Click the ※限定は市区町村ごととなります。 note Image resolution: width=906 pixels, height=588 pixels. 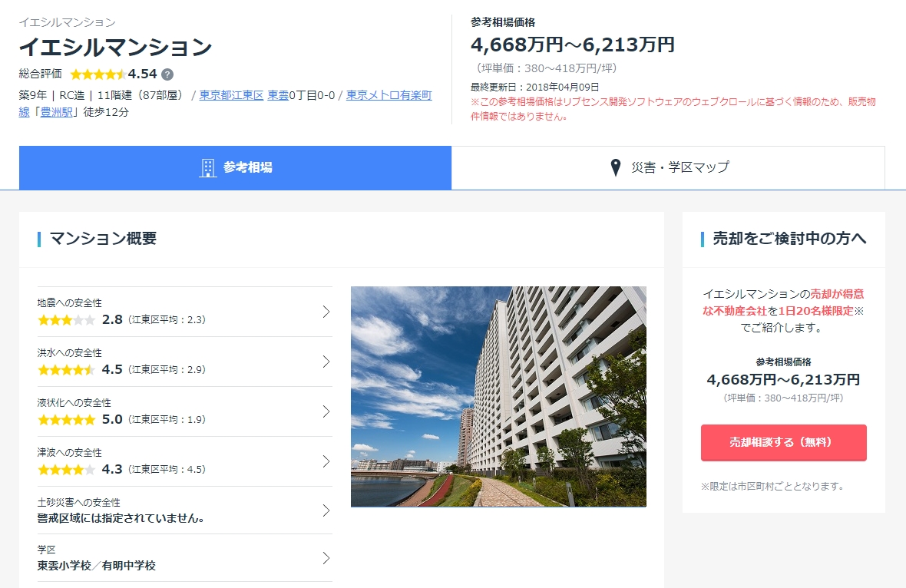coord(772,487)
